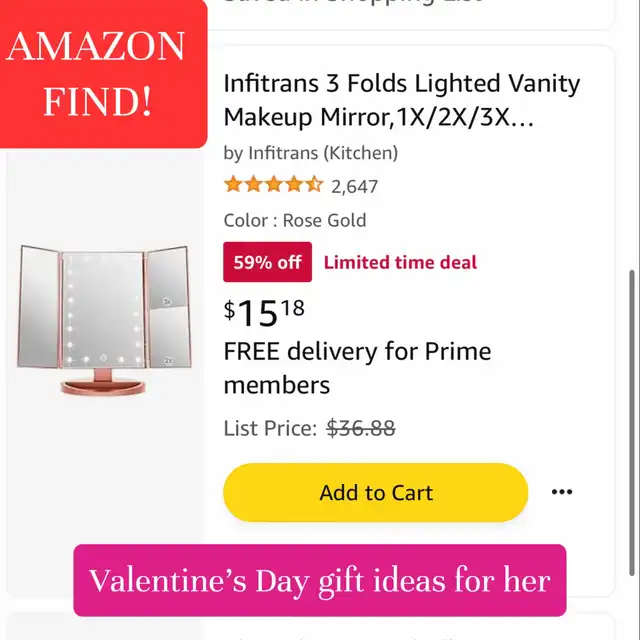Click the Add to Cart button
Image resolution: width=640 pixels, height=640 pixels.
(x=376, y=492)
